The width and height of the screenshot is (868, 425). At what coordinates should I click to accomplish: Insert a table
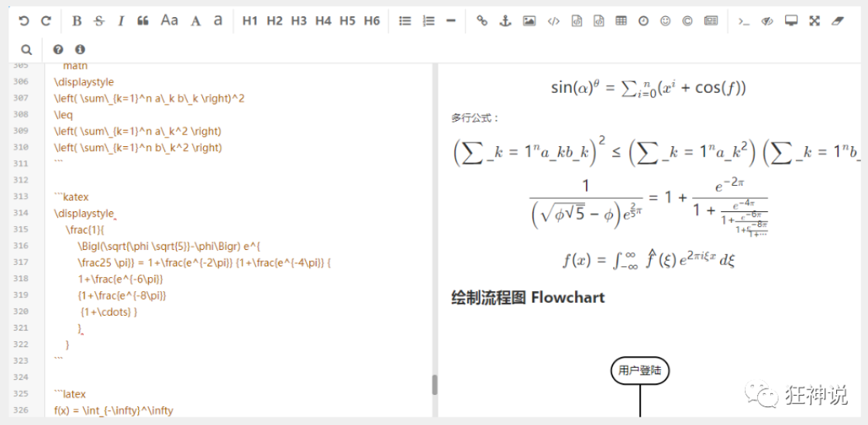click(x=621, y=21)
